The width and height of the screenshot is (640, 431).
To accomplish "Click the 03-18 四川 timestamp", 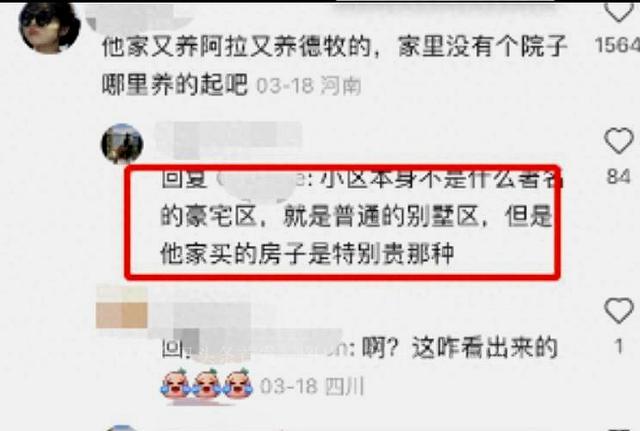I will 311,386.
